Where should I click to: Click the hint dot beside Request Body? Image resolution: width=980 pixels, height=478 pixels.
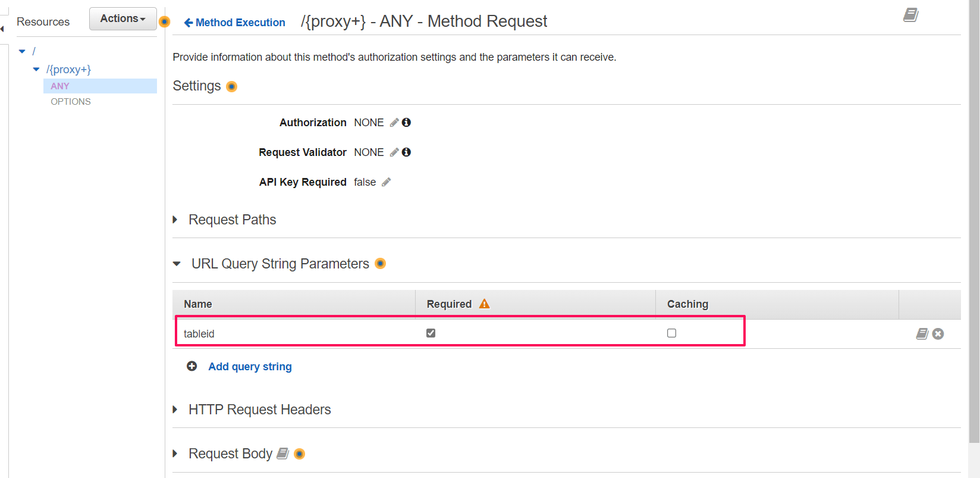[300, 454]
